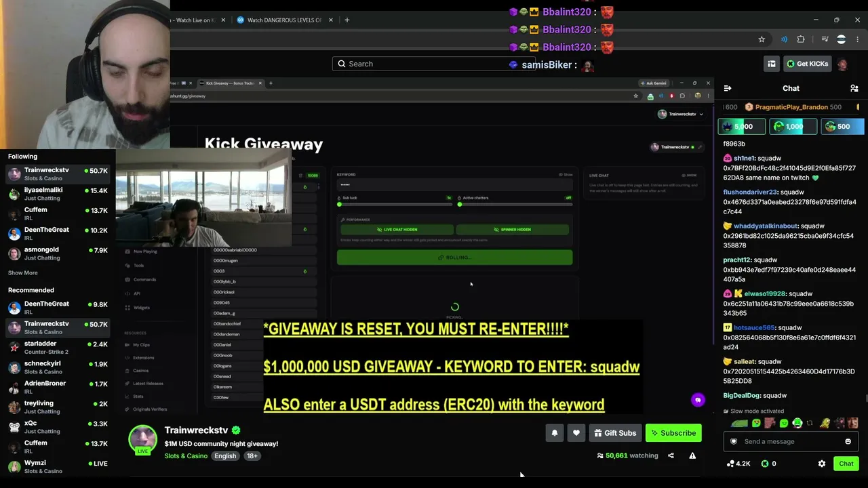Screen dimensions: 868x488
Task: Open the emoji picker in the message box
Action: [x=848, y=441]
